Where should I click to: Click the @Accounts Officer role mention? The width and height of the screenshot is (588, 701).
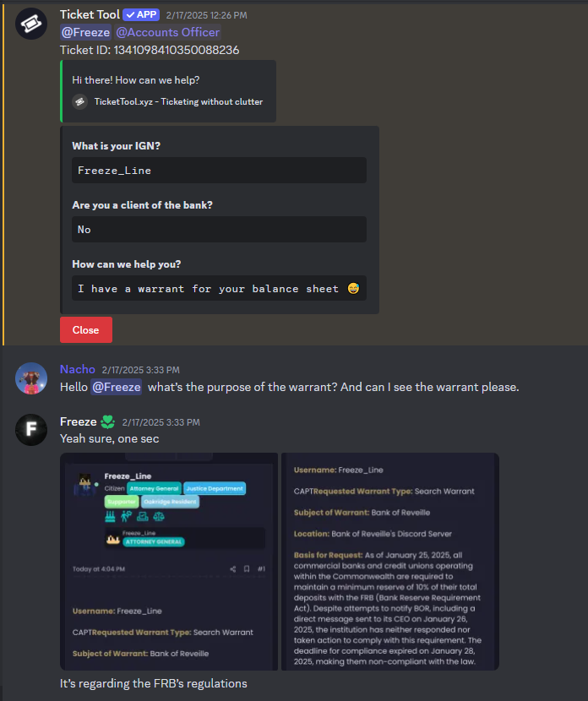click(167, 32)
